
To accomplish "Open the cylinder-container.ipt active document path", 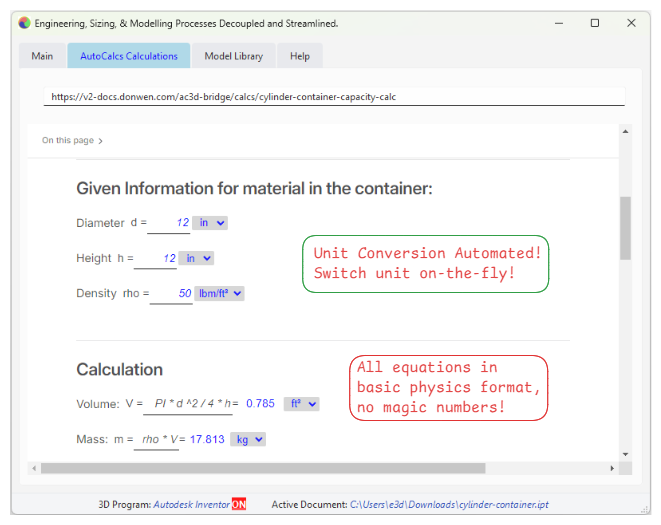I will [449, 504].
